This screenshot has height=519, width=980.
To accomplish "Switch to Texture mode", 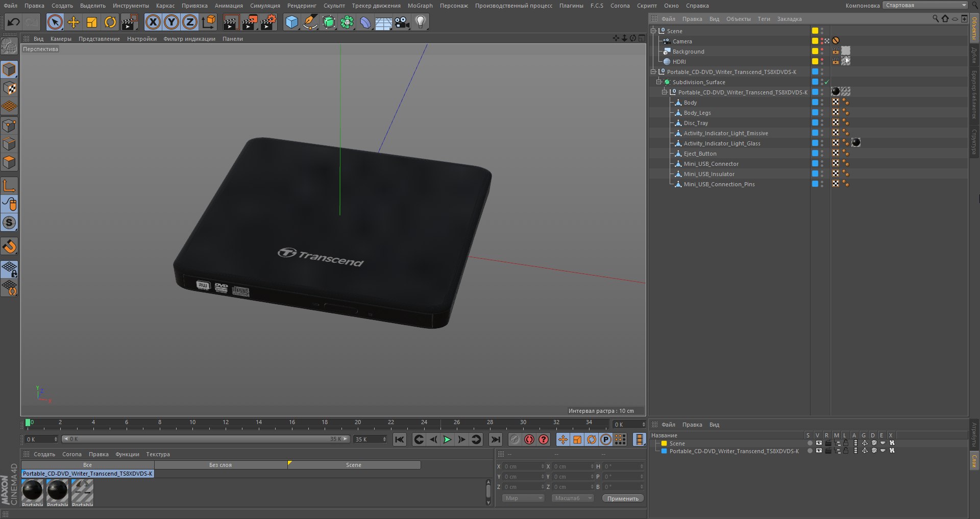I will click(9, 88).
